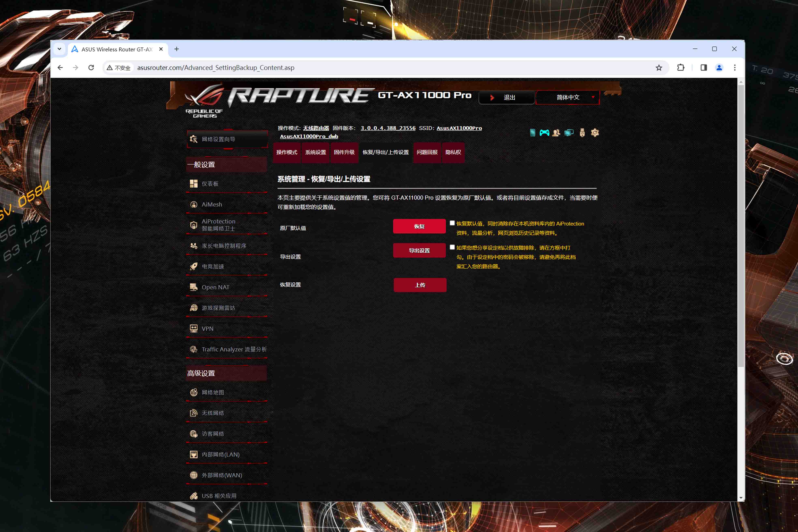Click the 导出设置 export button
Image resolution: width=798 pixels, height=532 pixels.
tap(419, 250)
